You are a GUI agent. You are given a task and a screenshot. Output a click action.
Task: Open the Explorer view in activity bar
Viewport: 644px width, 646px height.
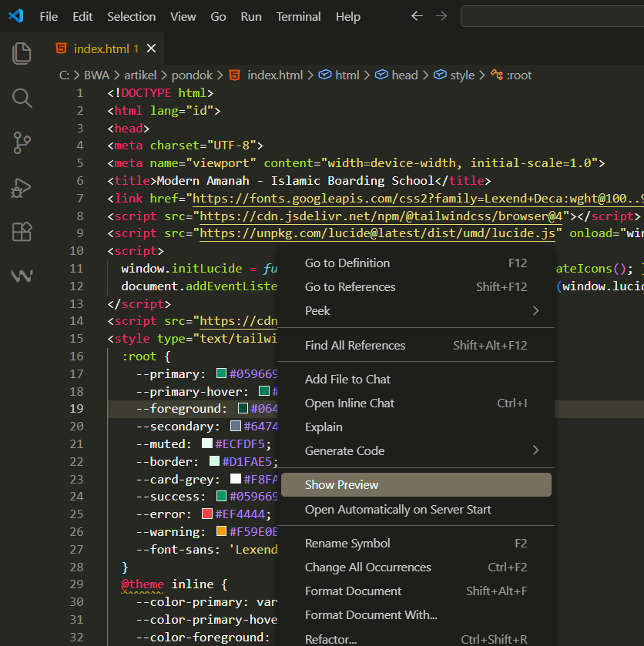pos(22,53)
